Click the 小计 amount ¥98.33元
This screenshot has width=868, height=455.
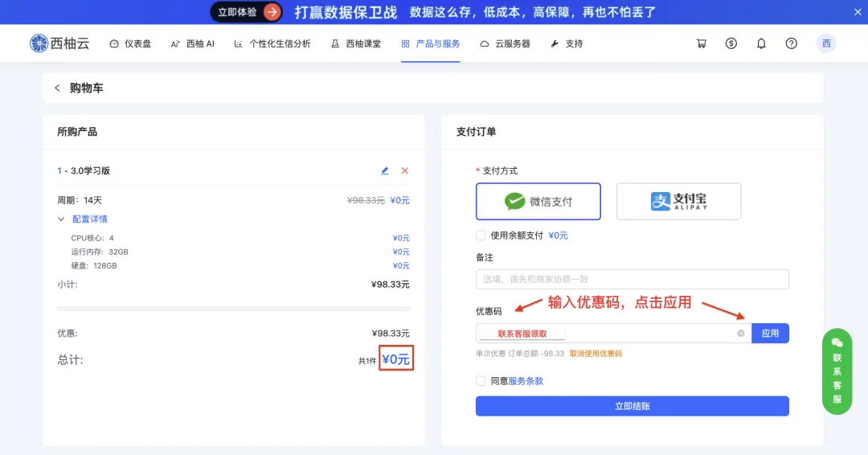[391, 285]
